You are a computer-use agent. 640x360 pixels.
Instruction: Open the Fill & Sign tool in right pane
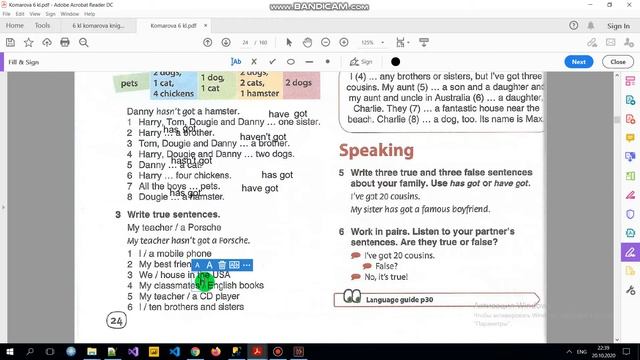click(630, 252)
